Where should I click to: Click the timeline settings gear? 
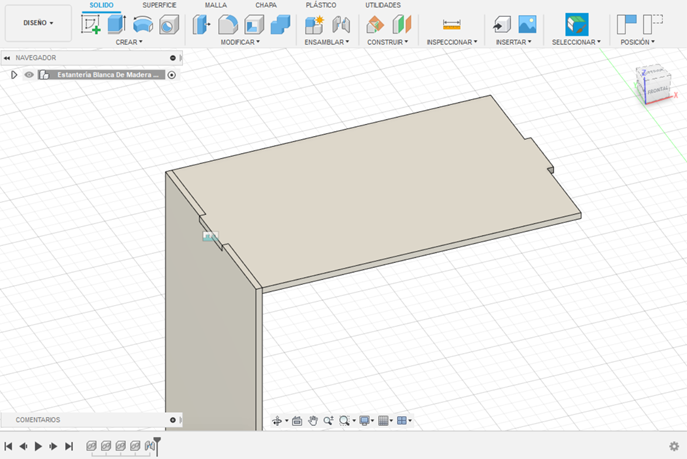pos(673,446)
